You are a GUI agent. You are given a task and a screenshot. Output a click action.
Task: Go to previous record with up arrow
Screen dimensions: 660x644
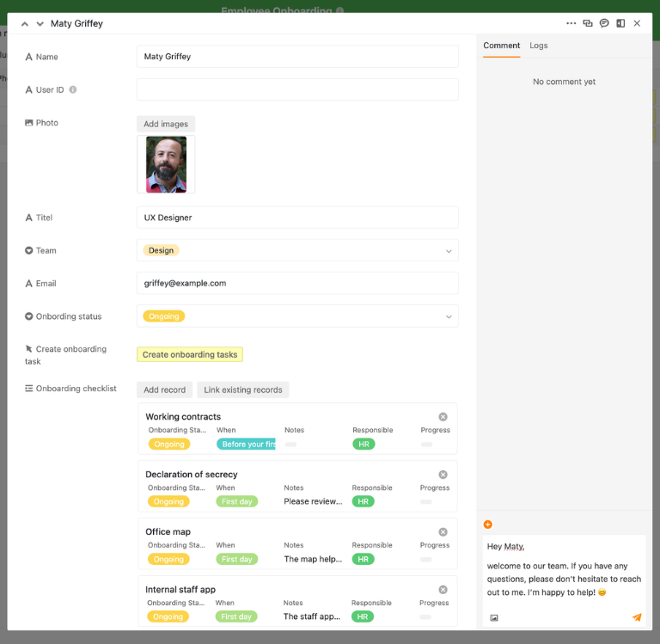click(25, 24)
